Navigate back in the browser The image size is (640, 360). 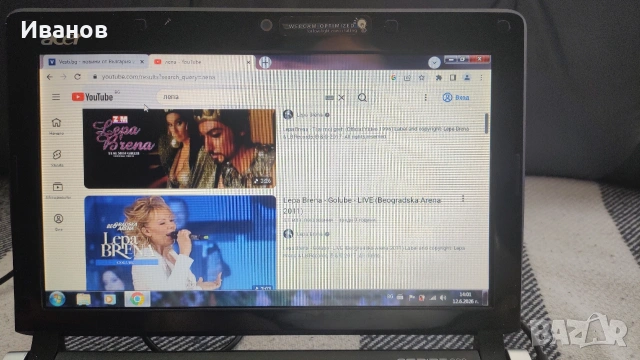(x=50, y=77)
